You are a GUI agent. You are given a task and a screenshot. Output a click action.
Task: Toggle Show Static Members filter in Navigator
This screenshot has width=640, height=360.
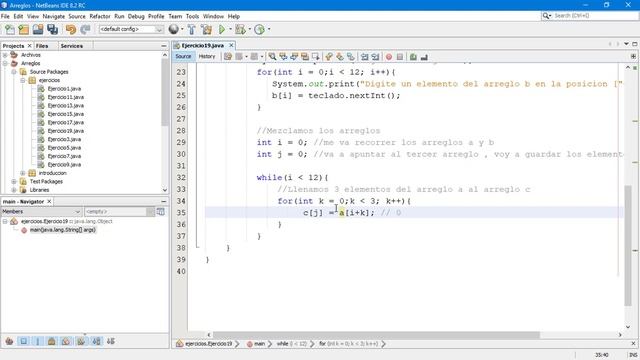(x=38, y=341)
